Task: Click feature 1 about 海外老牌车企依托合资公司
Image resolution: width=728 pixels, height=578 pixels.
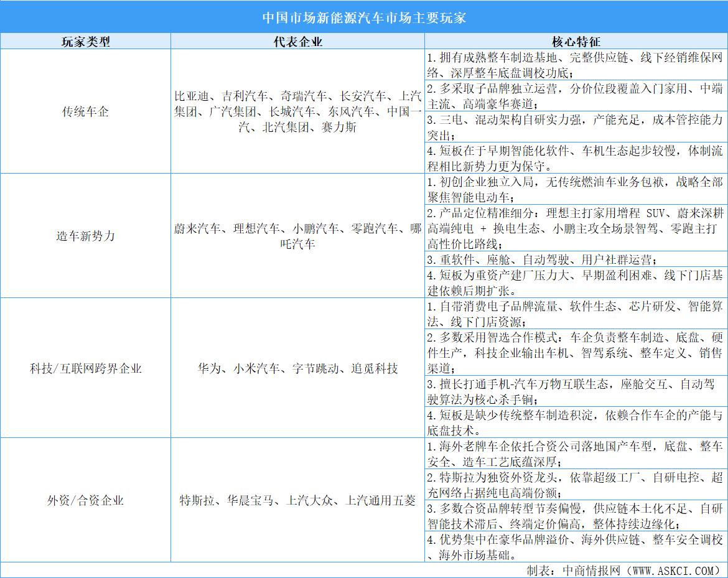Action: [x=576, y=454]
